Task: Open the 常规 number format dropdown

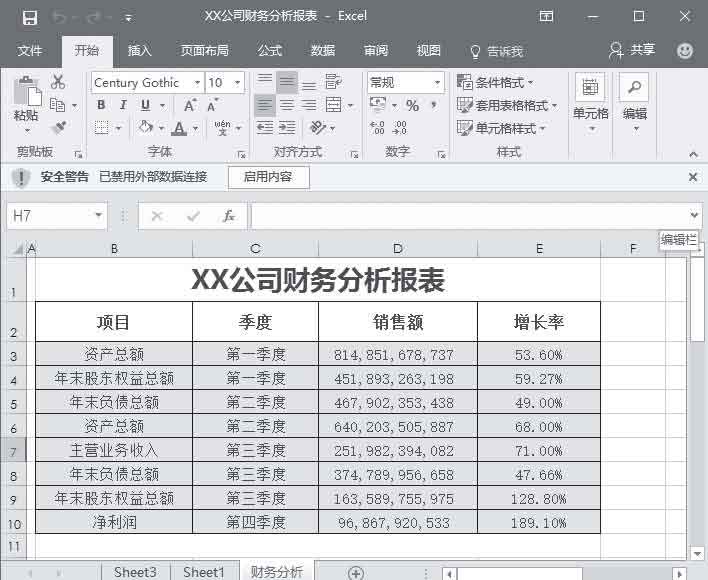Action: tap(437, 83)
